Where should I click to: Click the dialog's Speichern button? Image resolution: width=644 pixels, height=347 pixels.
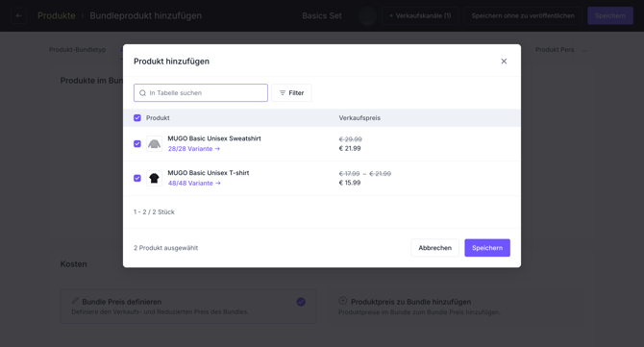click(x=487, y=248)
